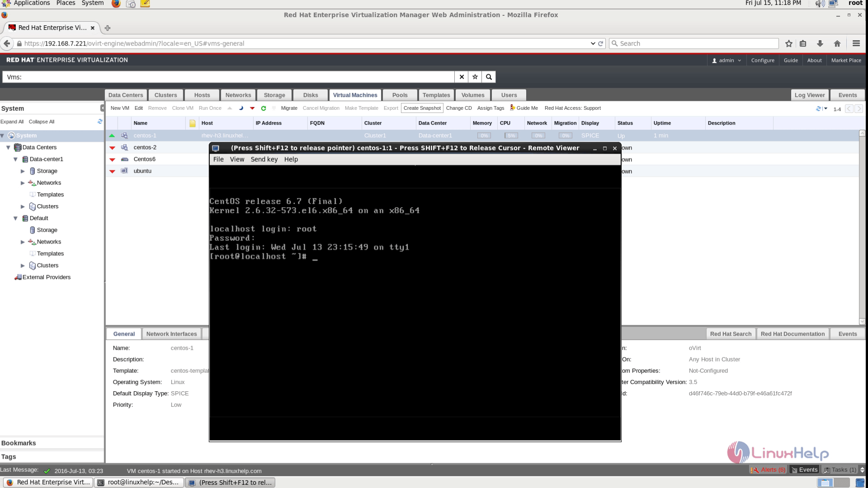This screenshot has width=868, height=488.
Task: Open the Applications menu in top panel
Action: [32, 3]
